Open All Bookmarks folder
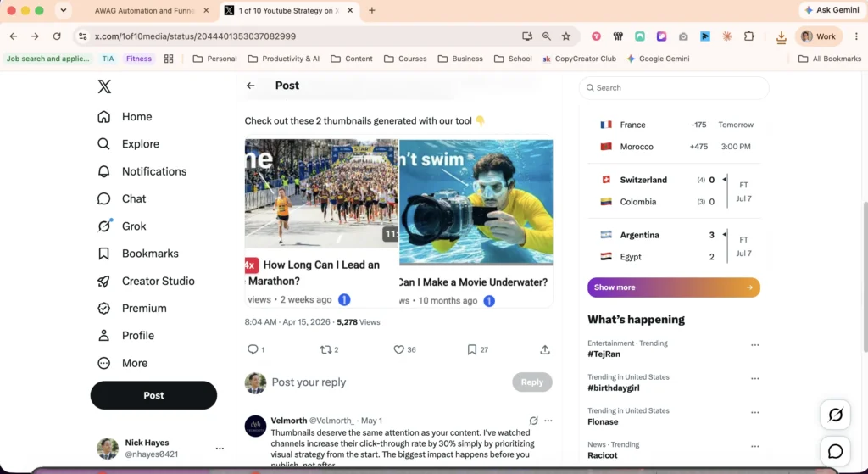 (x=830, y=59)
